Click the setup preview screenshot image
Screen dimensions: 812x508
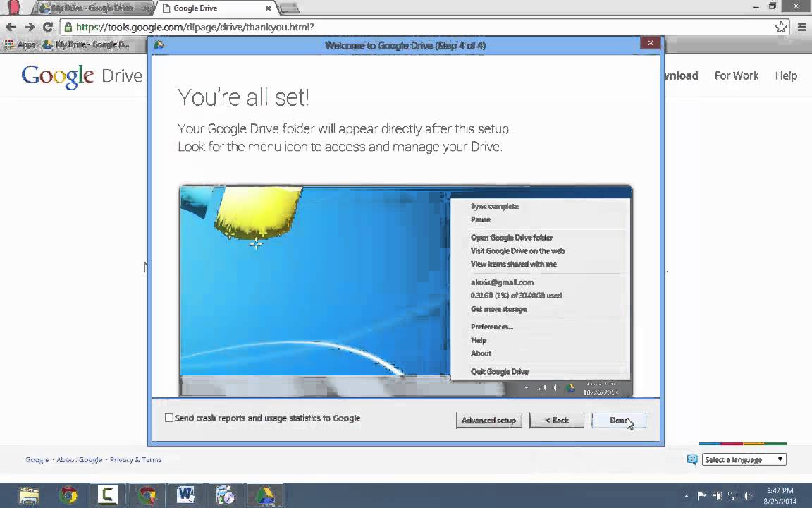[x=405, y=291]
